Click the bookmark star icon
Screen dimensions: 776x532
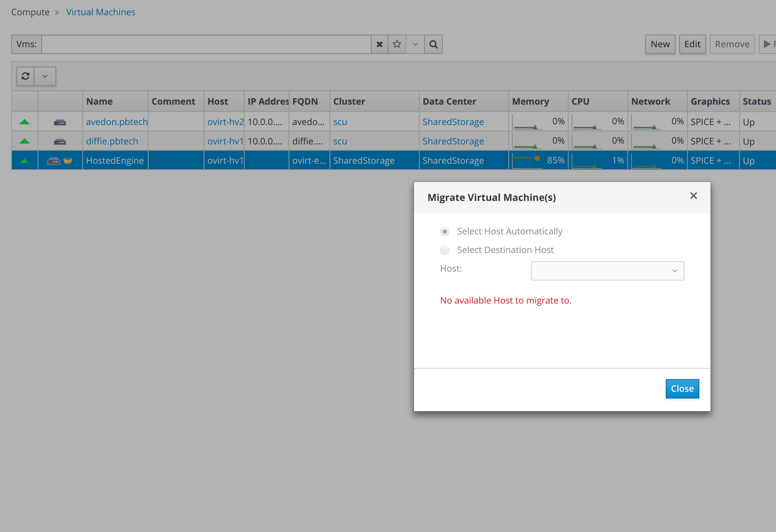pyautogui.click(x=397, y=44)
